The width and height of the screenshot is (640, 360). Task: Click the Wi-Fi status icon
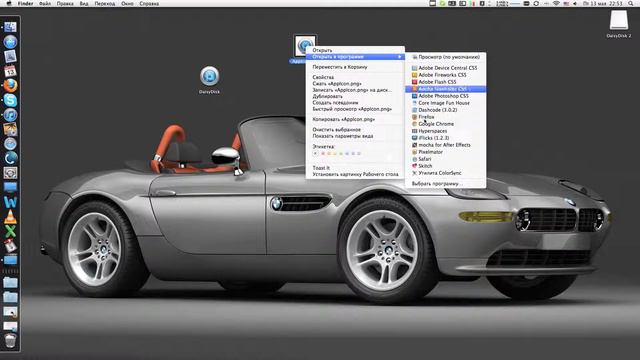coord(556,3)
